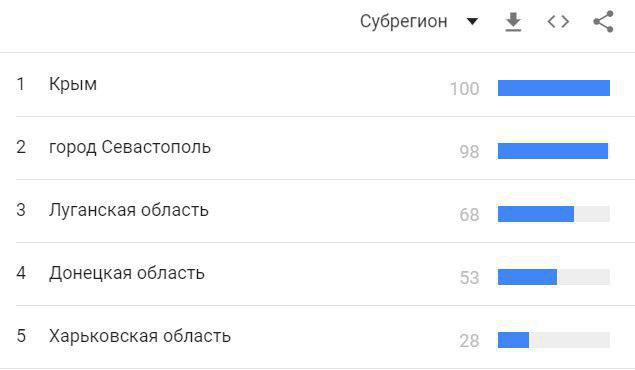Open the Крым region entry

point(73,84)
